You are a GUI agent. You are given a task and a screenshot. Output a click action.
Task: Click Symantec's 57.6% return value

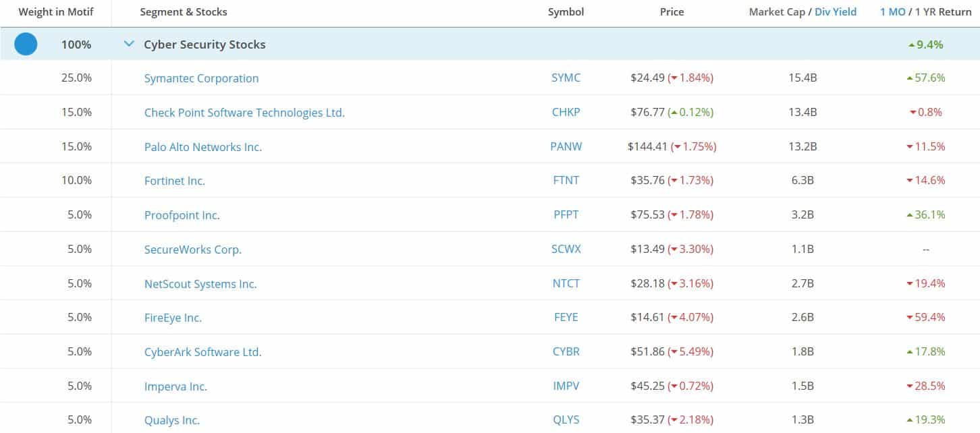click(926, 78)
